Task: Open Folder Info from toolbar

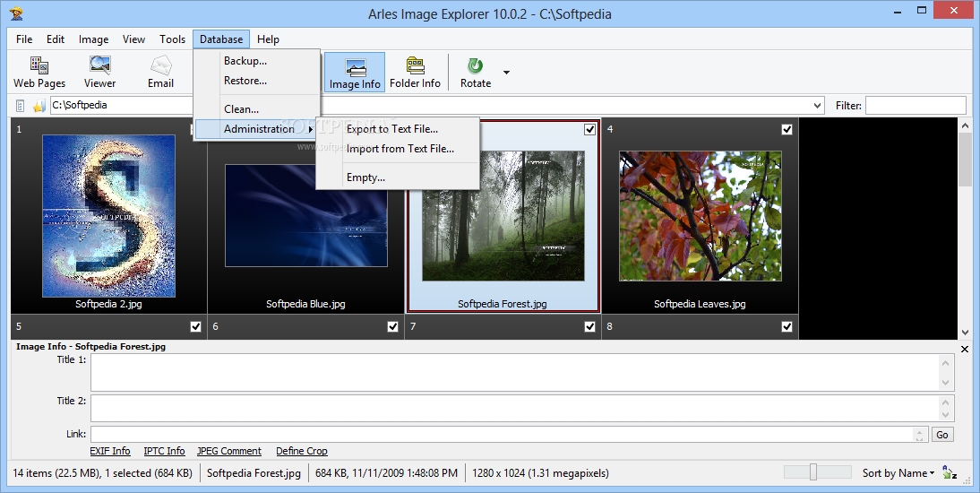Action: click(x=415, y=72)
